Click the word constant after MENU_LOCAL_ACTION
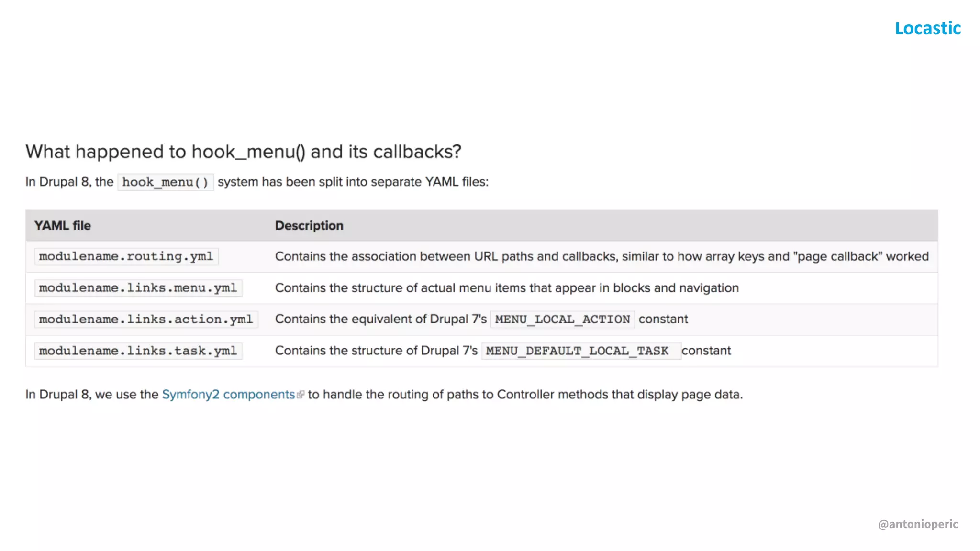The image size is (980, 551). click(x=663, y=320)
